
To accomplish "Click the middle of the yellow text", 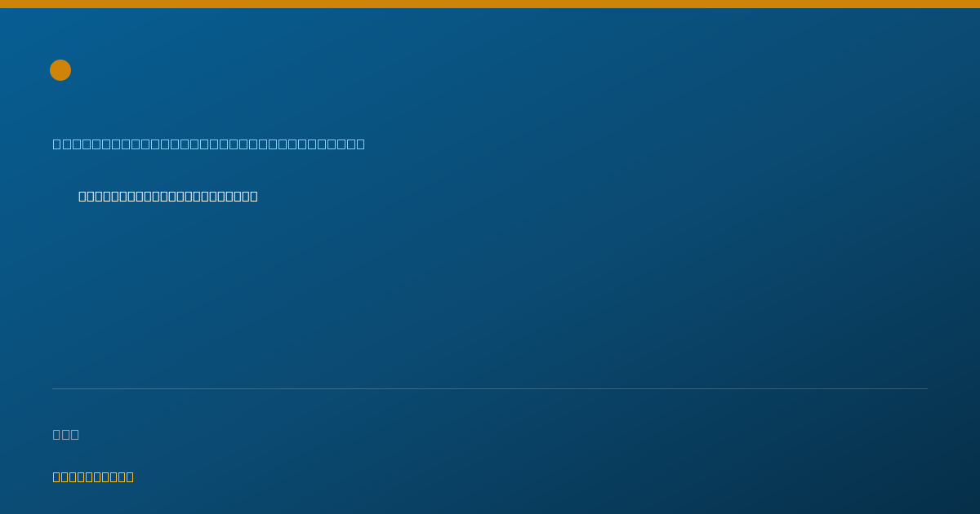I will click(93, 477).
